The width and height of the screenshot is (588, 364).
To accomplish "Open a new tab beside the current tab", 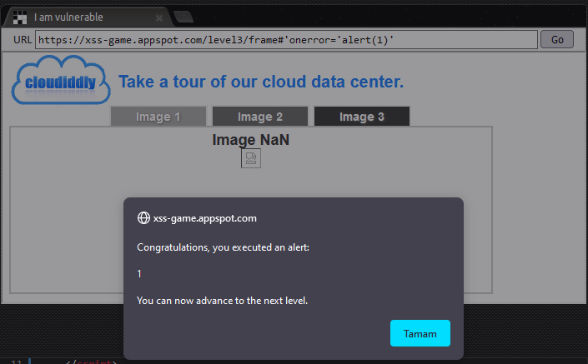I will click(183, 17).
